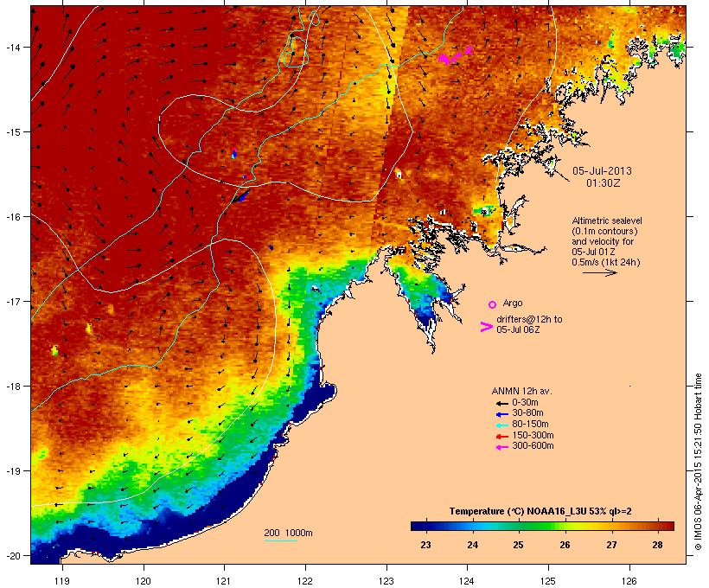This screenshot has width=709, height=588.
Task: Click the 125 longitude axis label
Action: 548,581
